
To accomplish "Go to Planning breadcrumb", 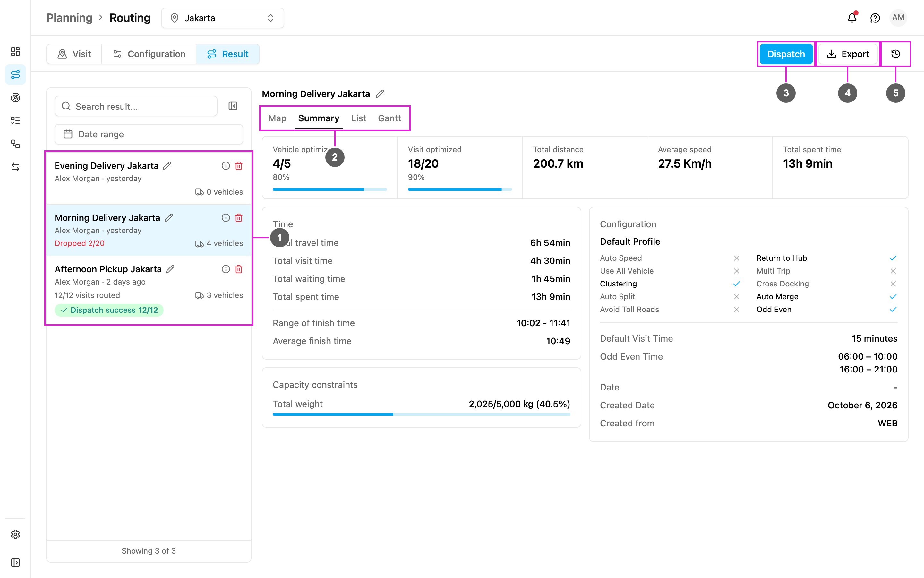I will click(x=70, y=18).
